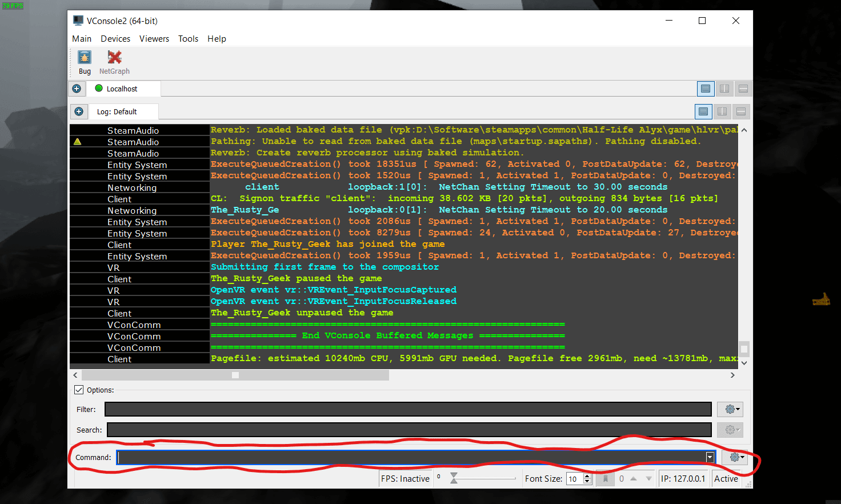Select horizontal split layout in connection row
This screenshot has height=504, width=841.
(x=743, y=89)
